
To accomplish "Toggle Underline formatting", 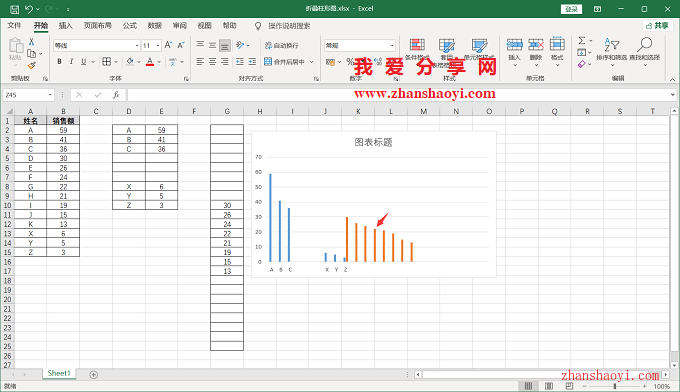I will (x=83, y=62).
